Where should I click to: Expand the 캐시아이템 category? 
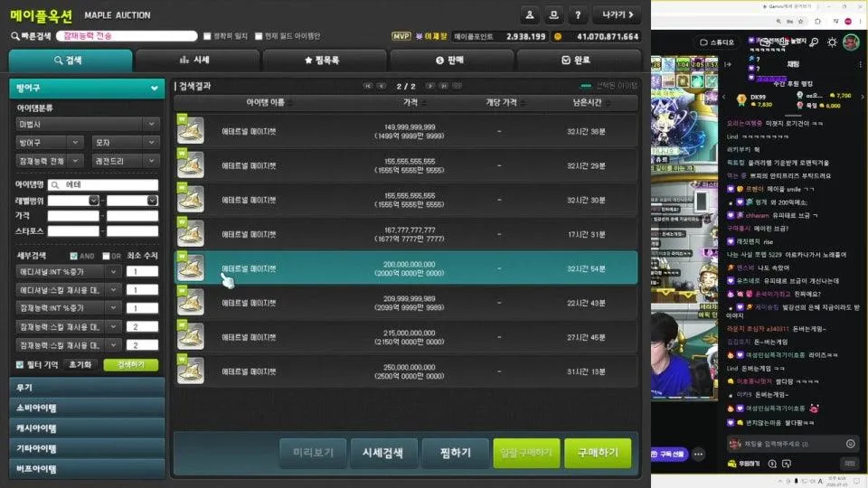coord(87,428)
